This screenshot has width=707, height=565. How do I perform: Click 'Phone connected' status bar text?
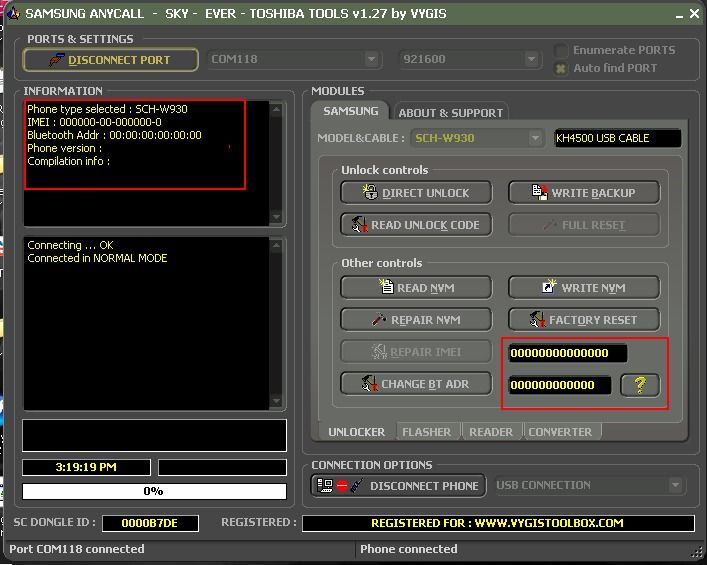pos(409,549)
